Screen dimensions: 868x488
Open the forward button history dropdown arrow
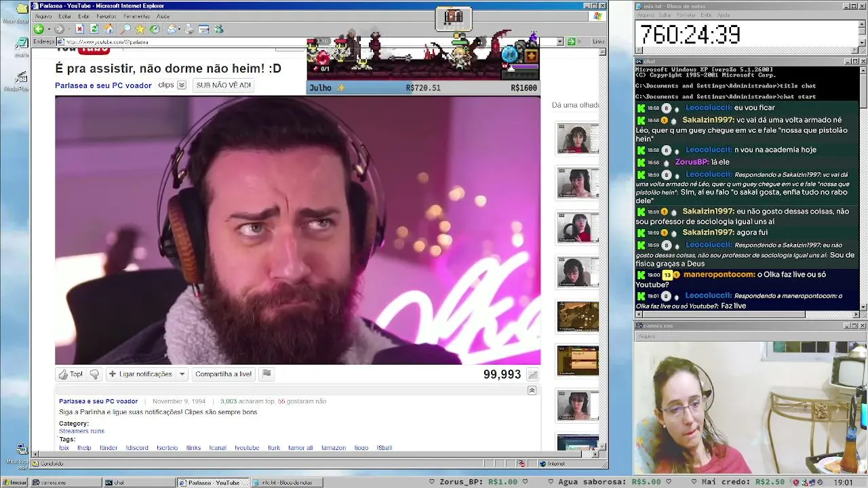pos(68,29)
